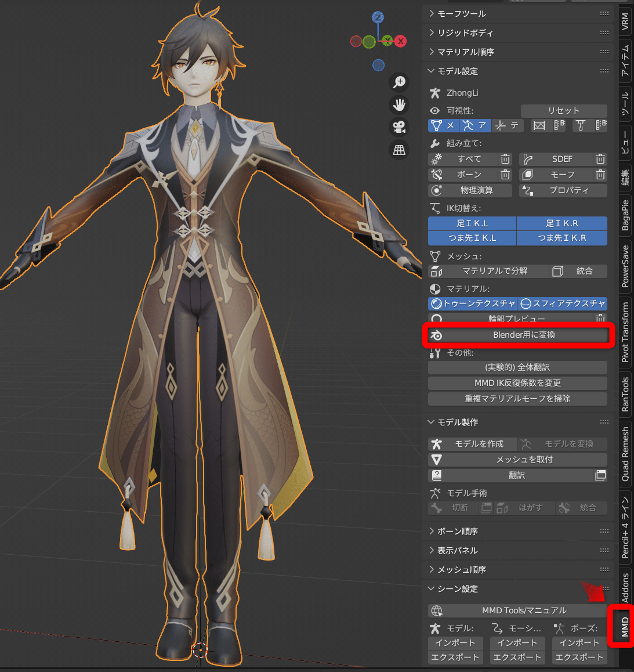The width and height of the screenshot is (634, 672).
Task: Expand the モーフツール panel
Action: [x=432, y=14]
